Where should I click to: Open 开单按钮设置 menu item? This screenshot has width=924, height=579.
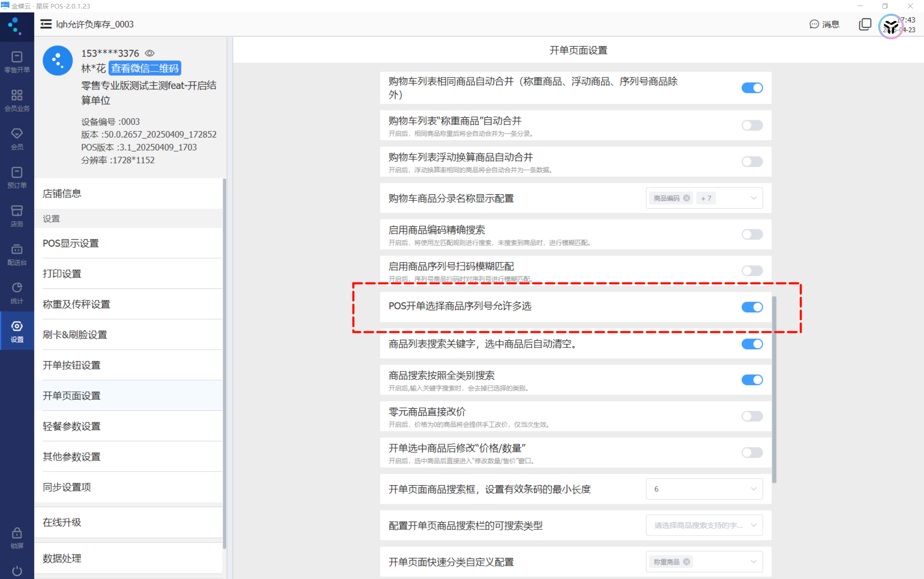click(128, 365)
